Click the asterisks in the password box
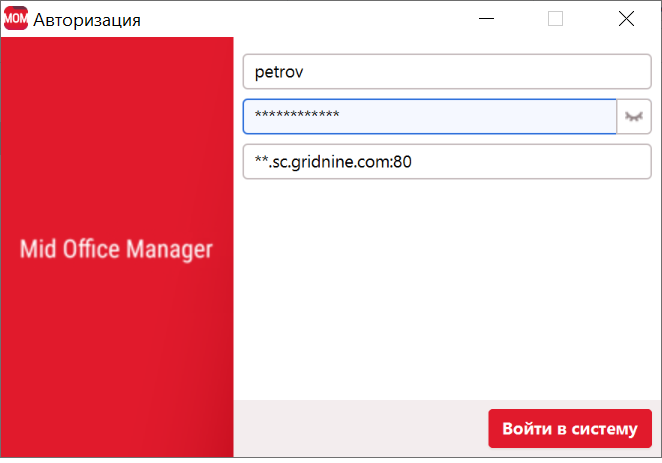This screenshot has width=662, height=463. pos(297,117)
